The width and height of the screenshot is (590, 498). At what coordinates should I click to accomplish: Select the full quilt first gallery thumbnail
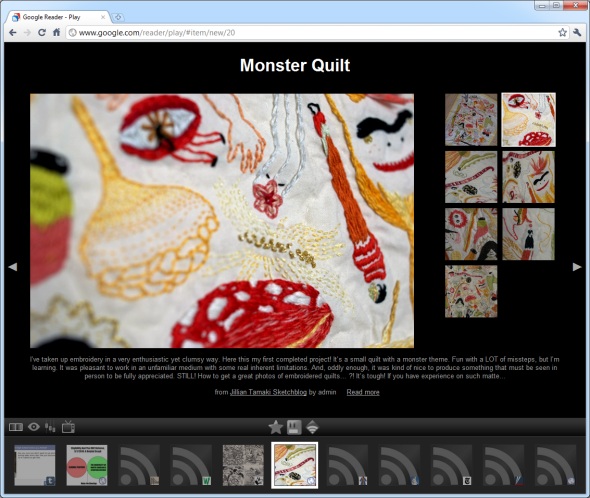pyautogui.click(x=471, y=120)
